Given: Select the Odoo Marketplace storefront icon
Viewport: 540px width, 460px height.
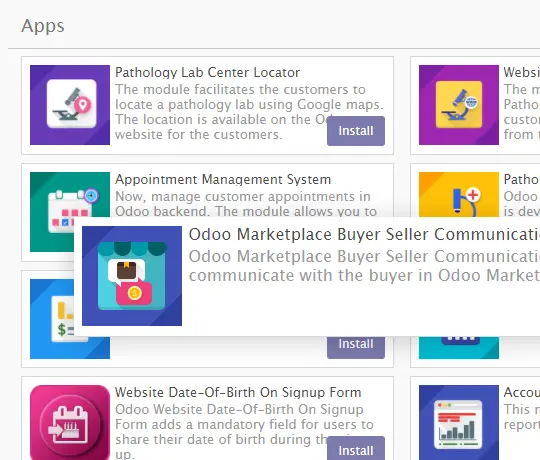Looking at the screenshot, I should [132, 276].
